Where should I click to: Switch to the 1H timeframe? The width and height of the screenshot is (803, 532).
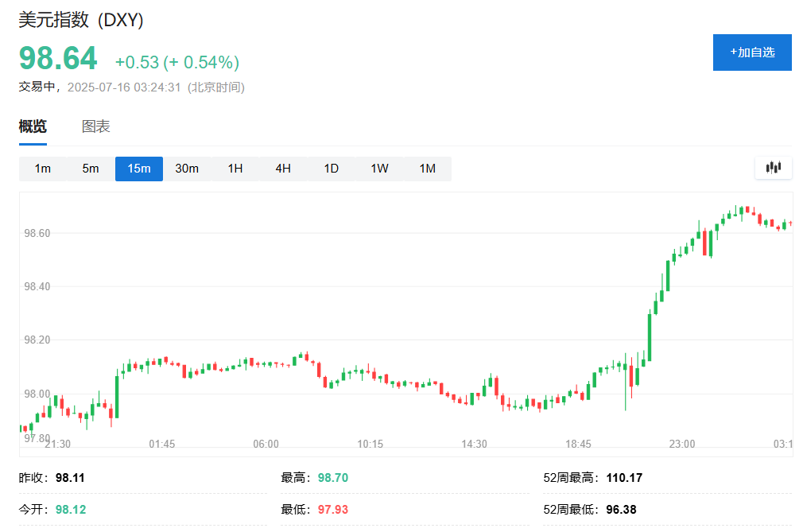[x=235, y=169]
